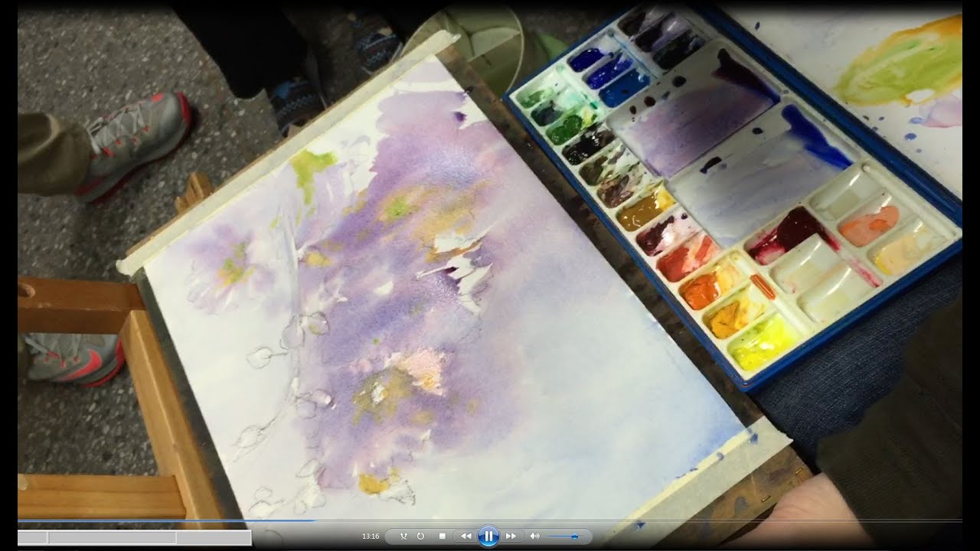980x551 pixels.
Task: Adjust the volume slider knob
Action: (574, 536)
